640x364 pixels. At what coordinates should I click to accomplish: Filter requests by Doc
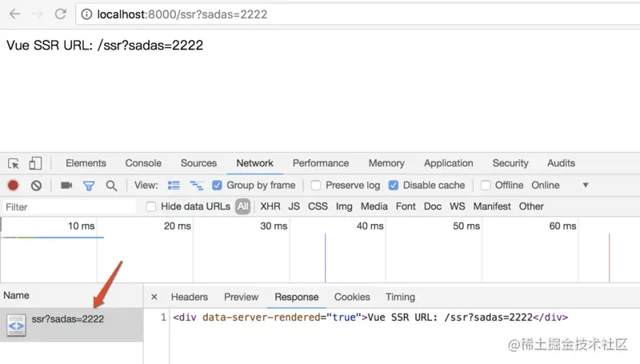pyautogui.click(x=433, y=206)
